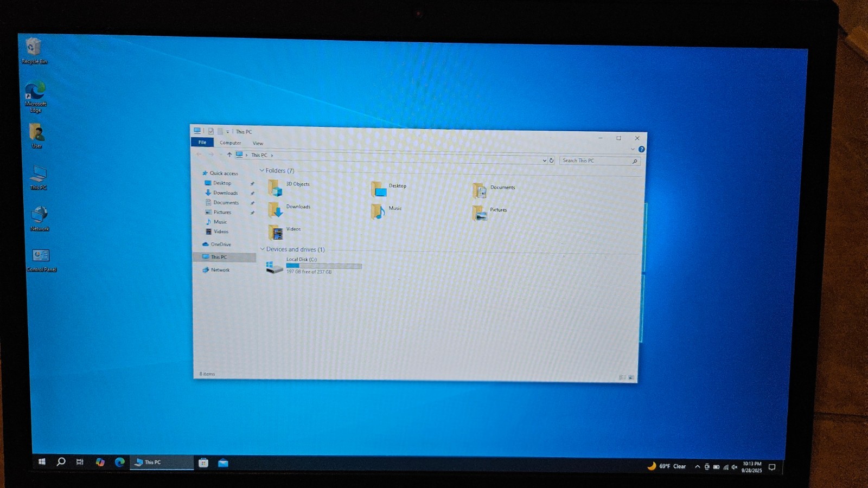Collapse the Folders (7) group
Viewport: 868px width, 488px height.
coord(262,170)
